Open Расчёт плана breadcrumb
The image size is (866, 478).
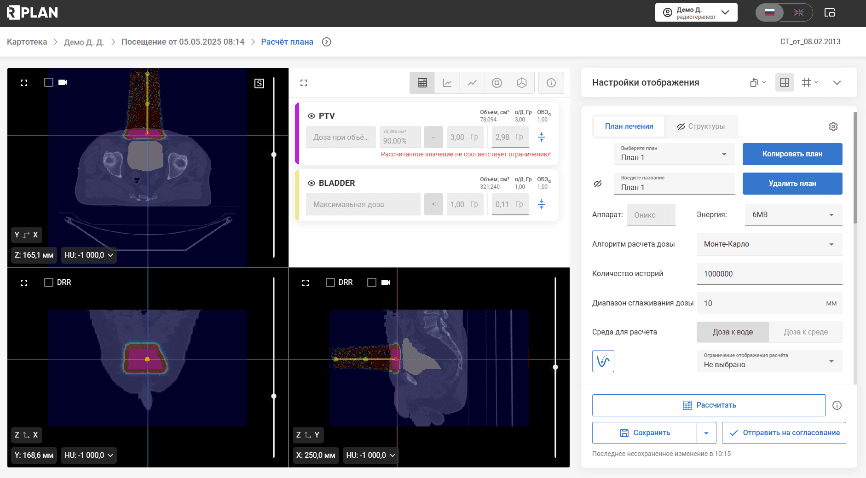tap(287, 42)
